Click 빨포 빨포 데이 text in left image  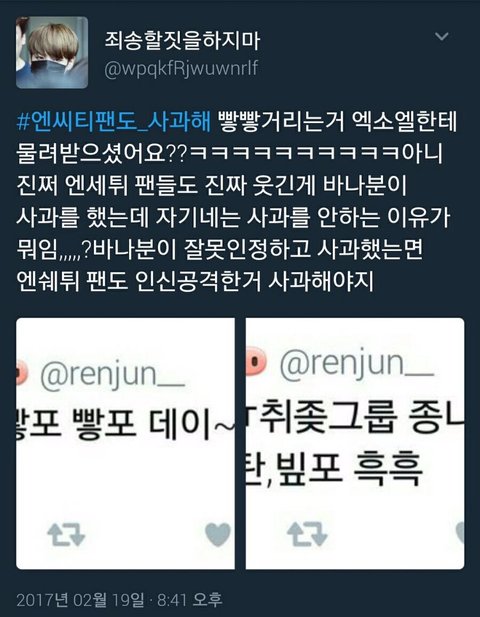click(x=125, y=425)
